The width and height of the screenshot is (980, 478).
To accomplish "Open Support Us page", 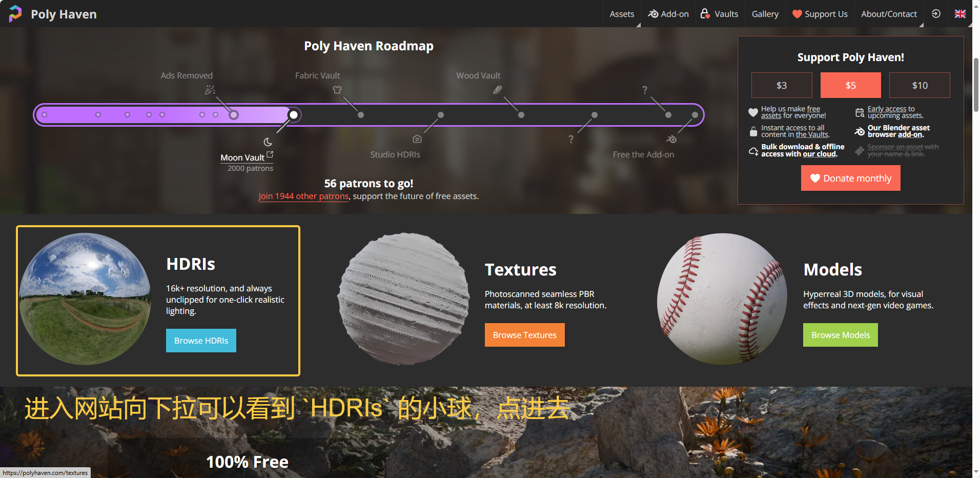I will [820, 14].
